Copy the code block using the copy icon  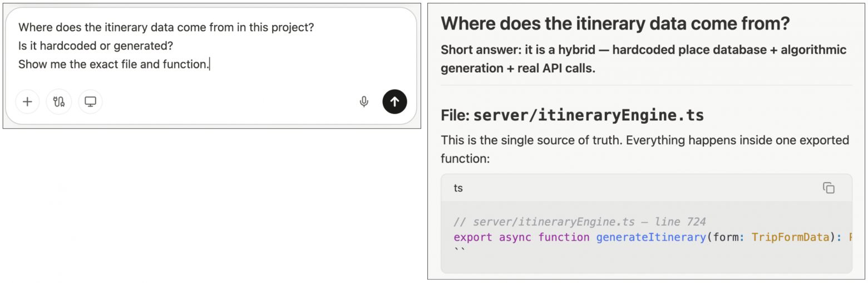828,188
